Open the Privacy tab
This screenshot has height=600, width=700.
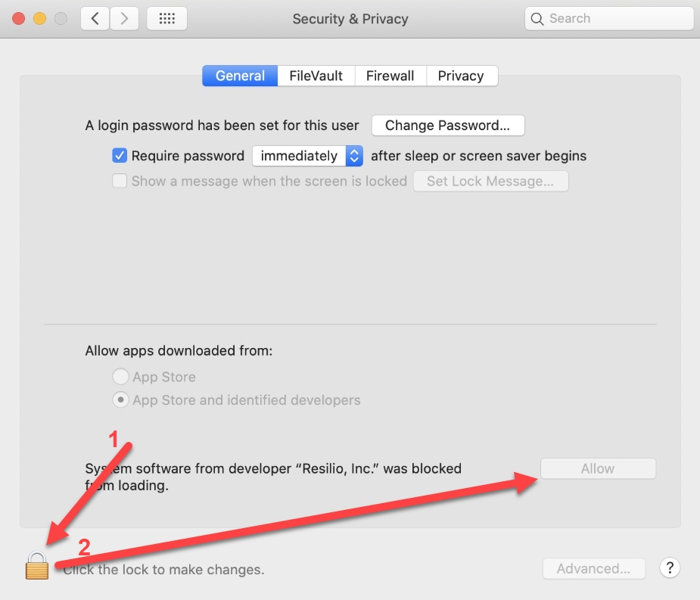point(460,76)
